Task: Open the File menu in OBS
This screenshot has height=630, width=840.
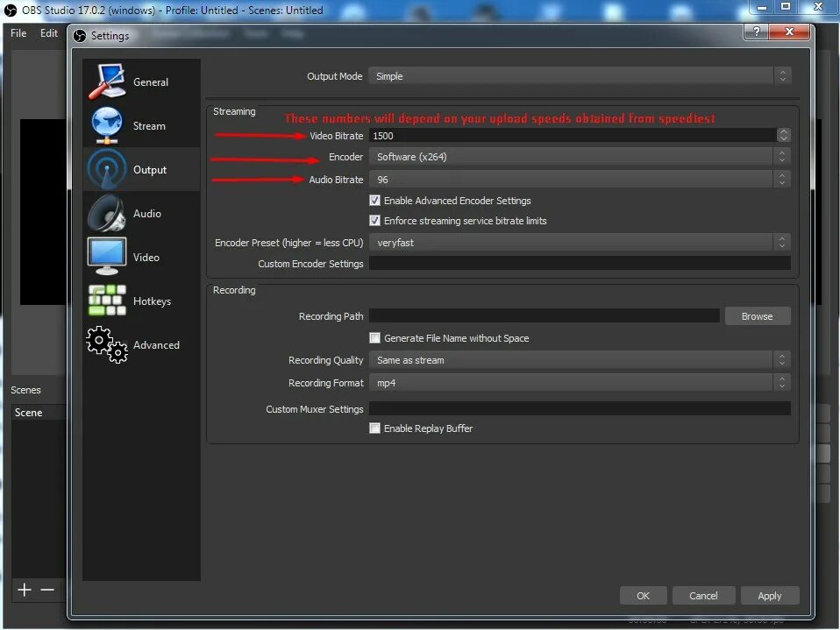Action: tap(18, 33)
